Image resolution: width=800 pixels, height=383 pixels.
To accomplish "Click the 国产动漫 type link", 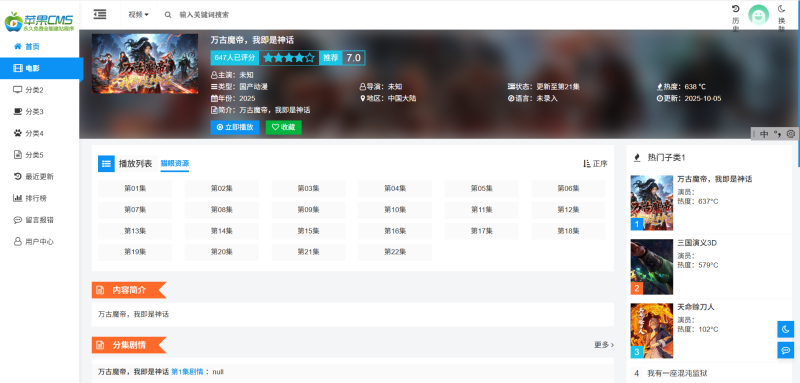I will point(254,87).
